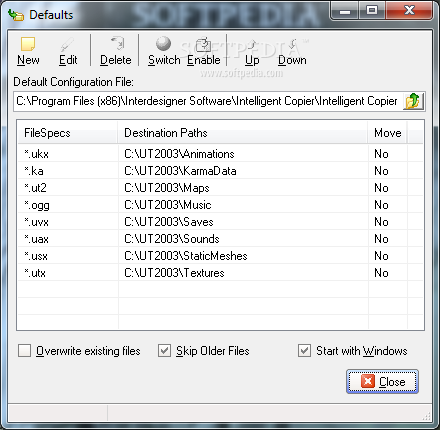Click the Edit toolbar icon
This screenshot has height=430, width=440.
(x=68, y=44)
